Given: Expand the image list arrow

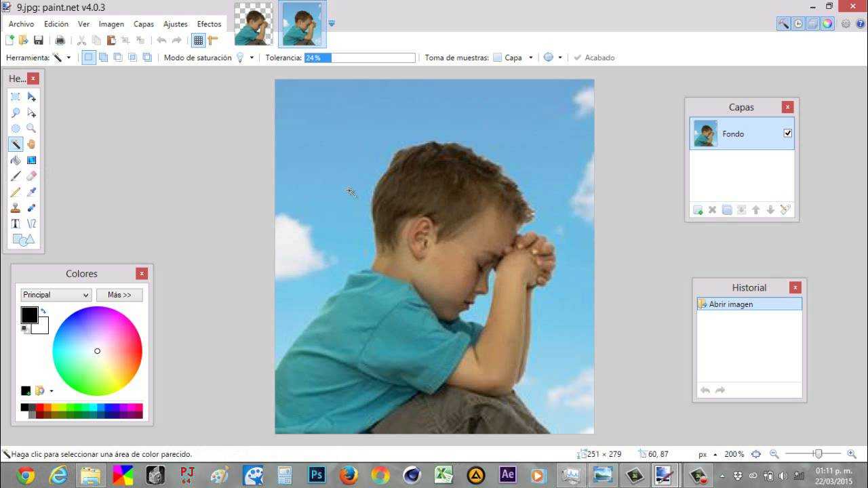Looking at the screenshot, I should [x=332, y=24].
